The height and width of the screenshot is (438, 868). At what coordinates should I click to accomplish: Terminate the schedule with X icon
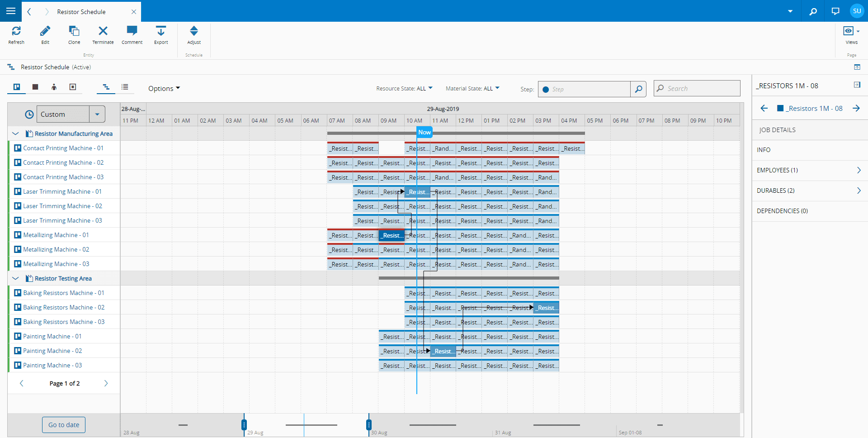(103, 31)
